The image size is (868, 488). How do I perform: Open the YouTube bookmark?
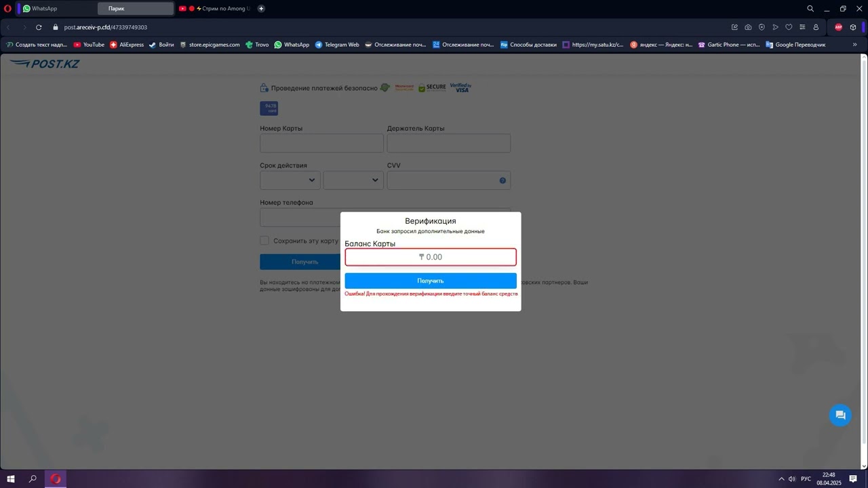coord(89,45)
